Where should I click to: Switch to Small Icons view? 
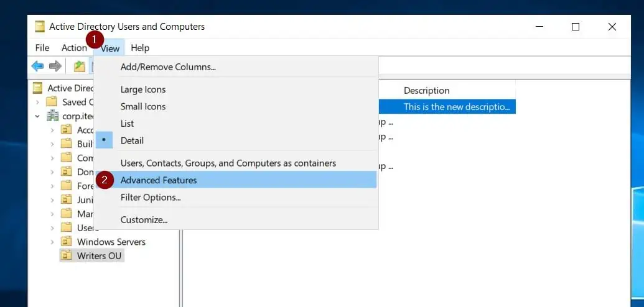(236, 106)
